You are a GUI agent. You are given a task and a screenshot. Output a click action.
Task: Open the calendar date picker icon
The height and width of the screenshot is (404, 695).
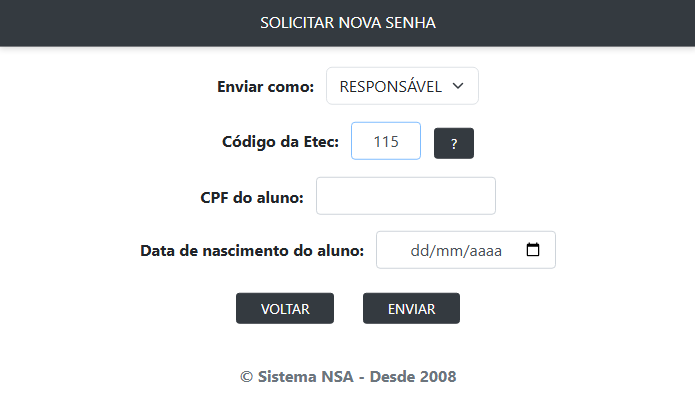(x=533, y=251)
